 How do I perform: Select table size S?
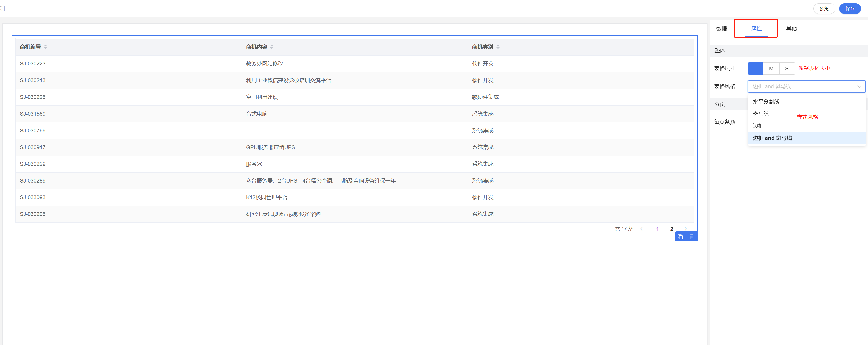click(x=787, y=68)
